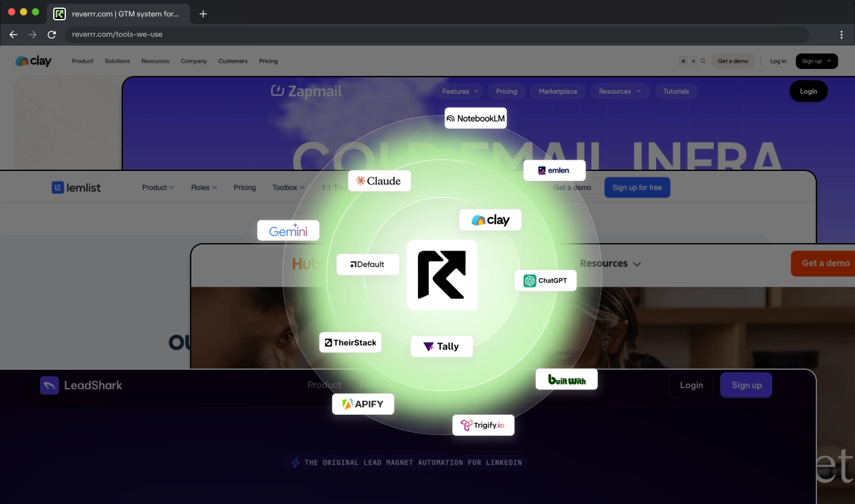Click the browser back arrow
The height and width of the screenshot is (504, 855).
(13, 34)
